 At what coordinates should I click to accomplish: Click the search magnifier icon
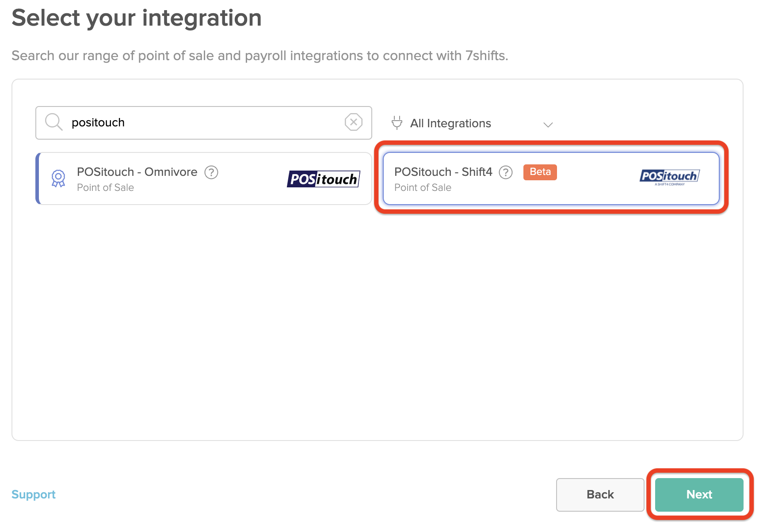pos(54,122)
